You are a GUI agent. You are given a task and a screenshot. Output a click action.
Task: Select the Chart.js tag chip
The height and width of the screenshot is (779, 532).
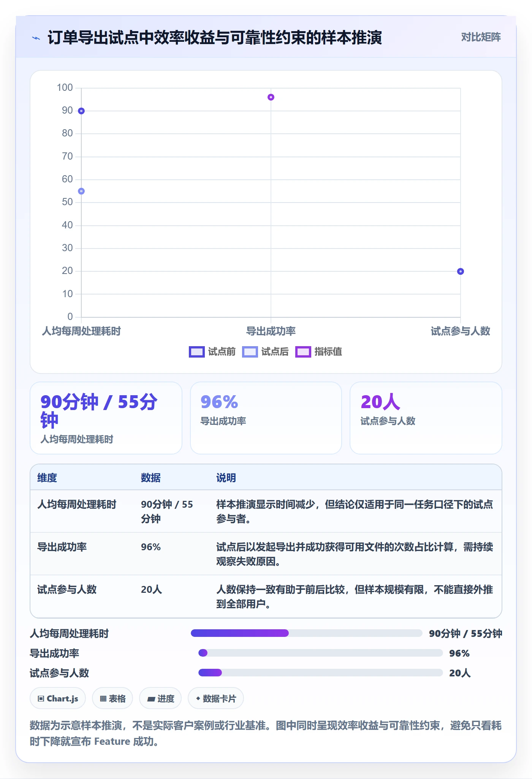pos(58,698)
